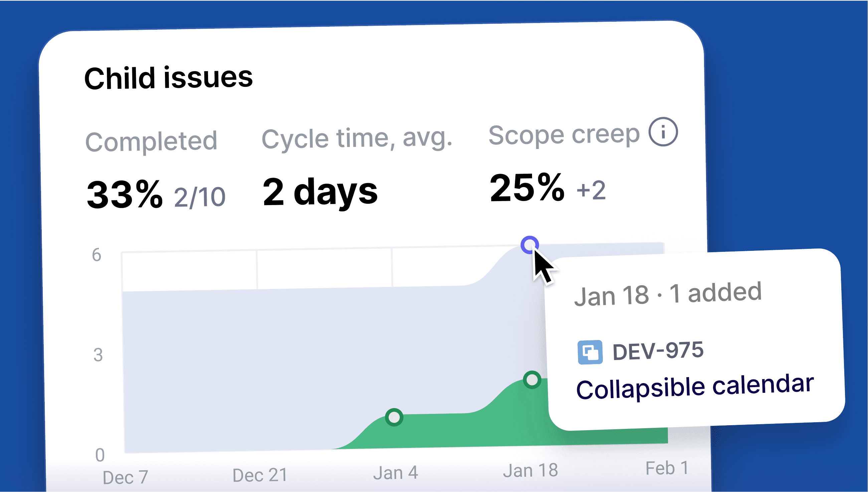
Task: Click the purple scope marker on the chart
Action: [529, 245]
